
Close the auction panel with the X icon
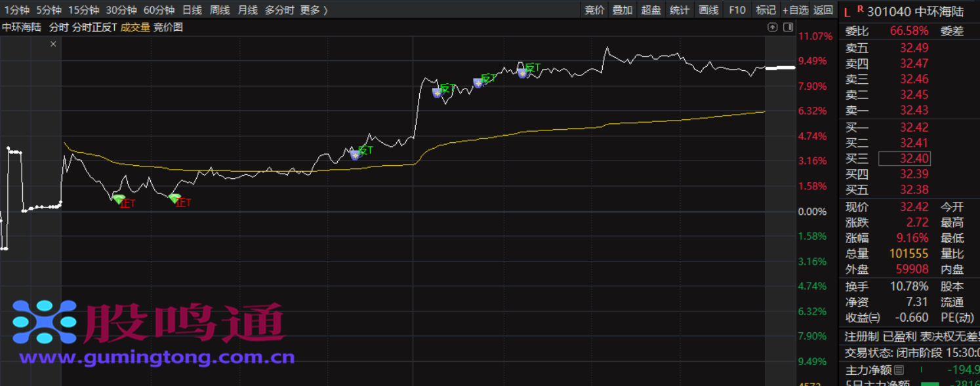coord(53,44)
